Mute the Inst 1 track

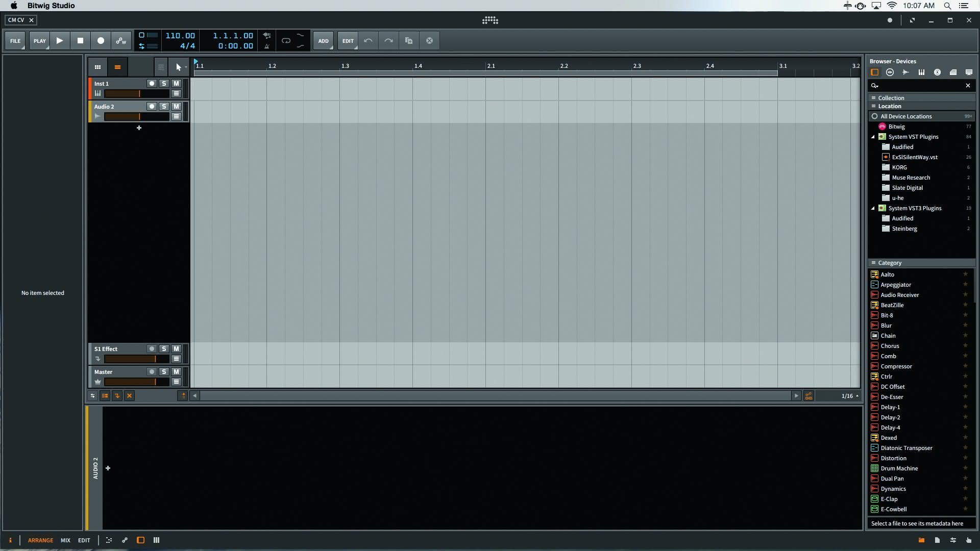point(176,84)
